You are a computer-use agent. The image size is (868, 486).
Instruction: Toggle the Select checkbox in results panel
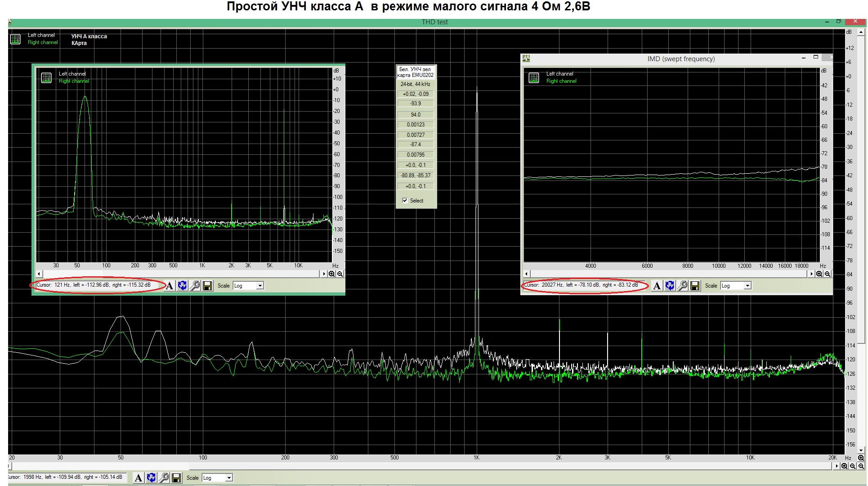point(405,201)
